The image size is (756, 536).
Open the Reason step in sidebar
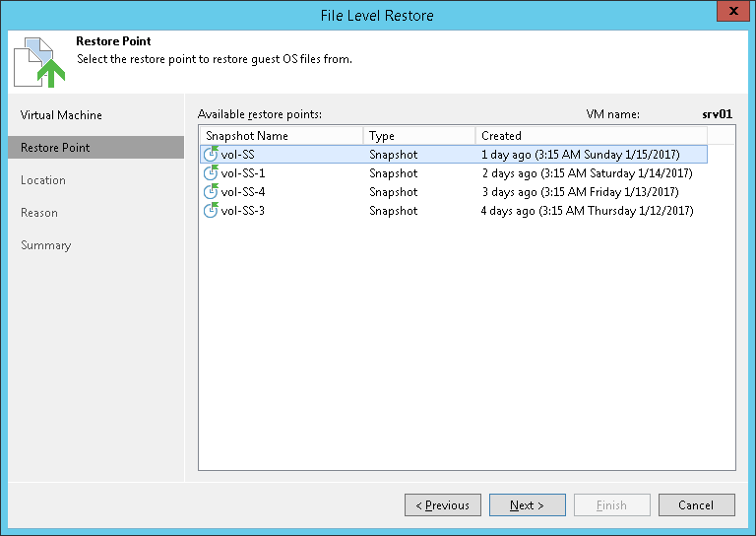[x=39, y=213]
